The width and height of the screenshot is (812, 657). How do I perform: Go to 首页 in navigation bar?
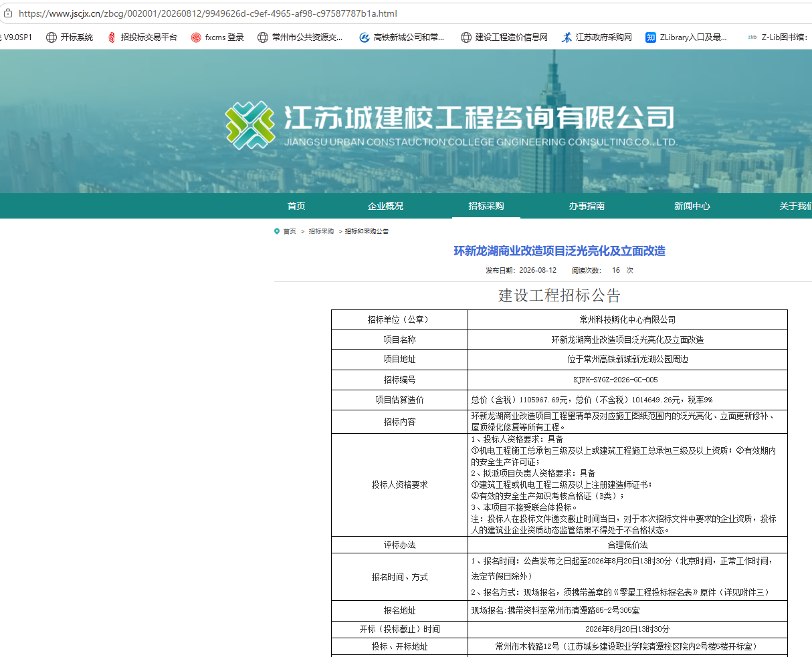[296, 206]
